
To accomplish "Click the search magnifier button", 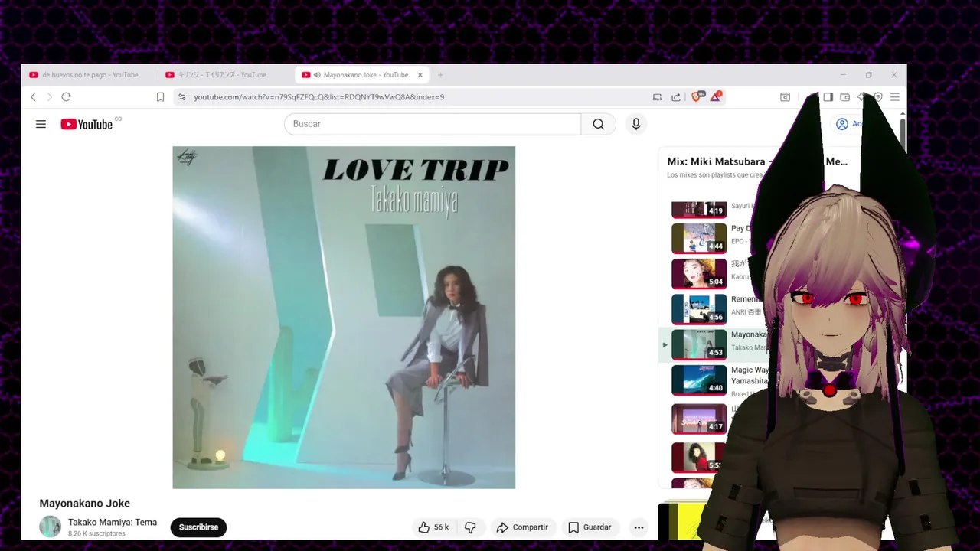I will (599, 124).
